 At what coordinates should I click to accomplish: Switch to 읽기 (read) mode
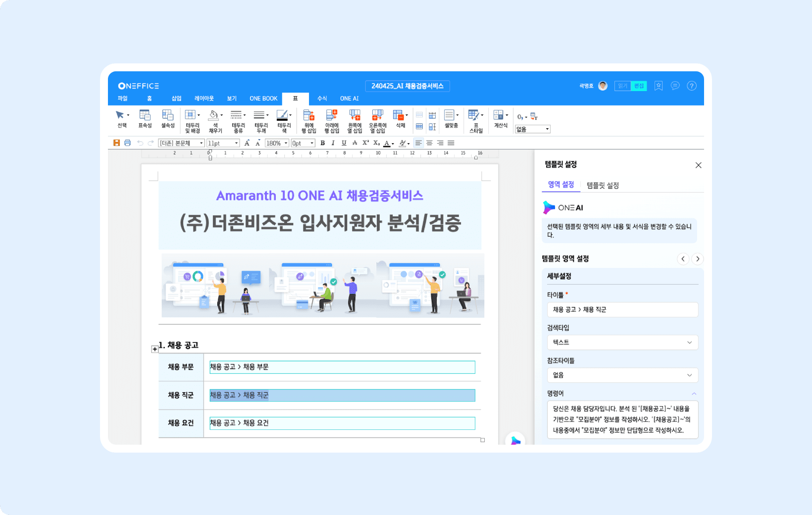tap(622, 86)
